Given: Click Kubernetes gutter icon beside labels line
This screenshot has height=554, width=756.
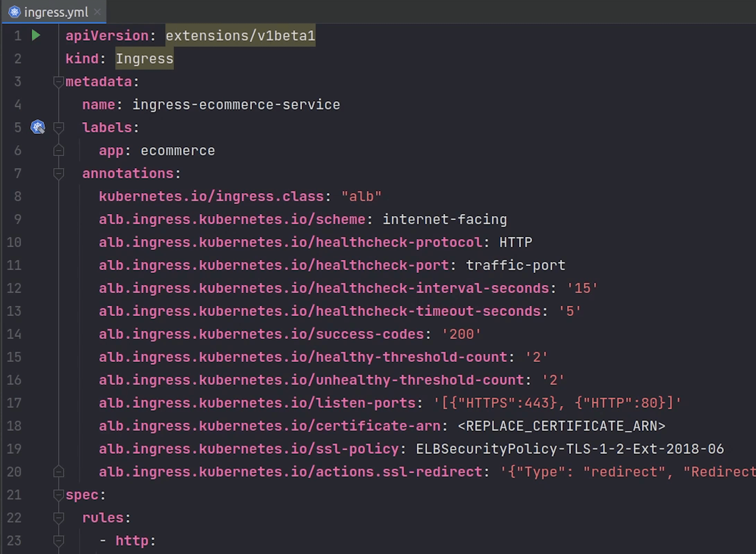Looking at the screenshot, I should [x=38, y=127].
